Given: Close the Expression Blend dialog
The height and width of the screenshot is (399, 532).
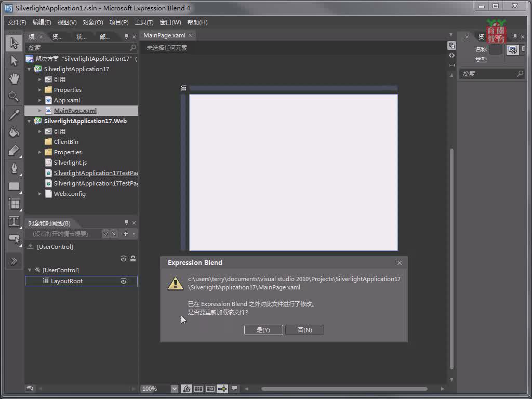Looking at the screenshot, I should [x=400, y=263].
